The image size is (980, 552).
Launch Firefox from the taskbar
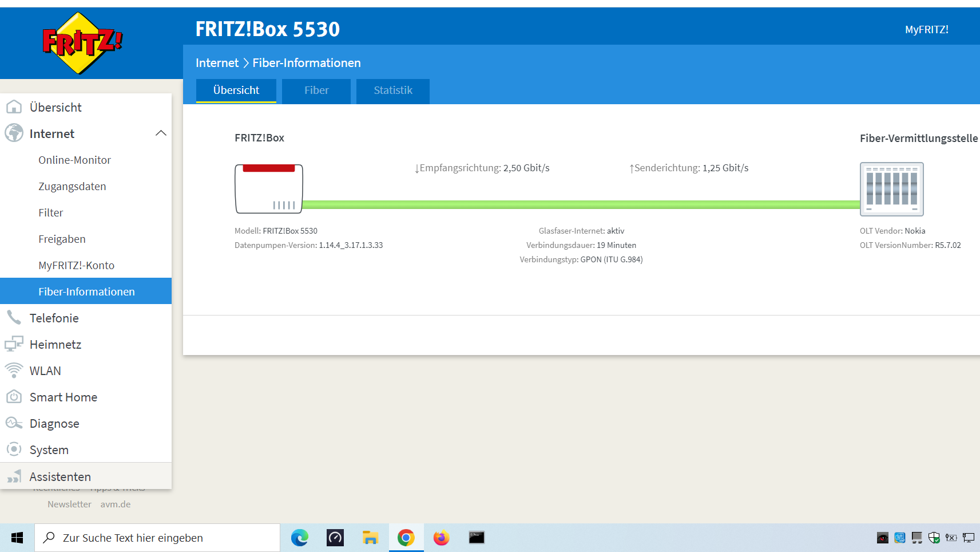441,538
